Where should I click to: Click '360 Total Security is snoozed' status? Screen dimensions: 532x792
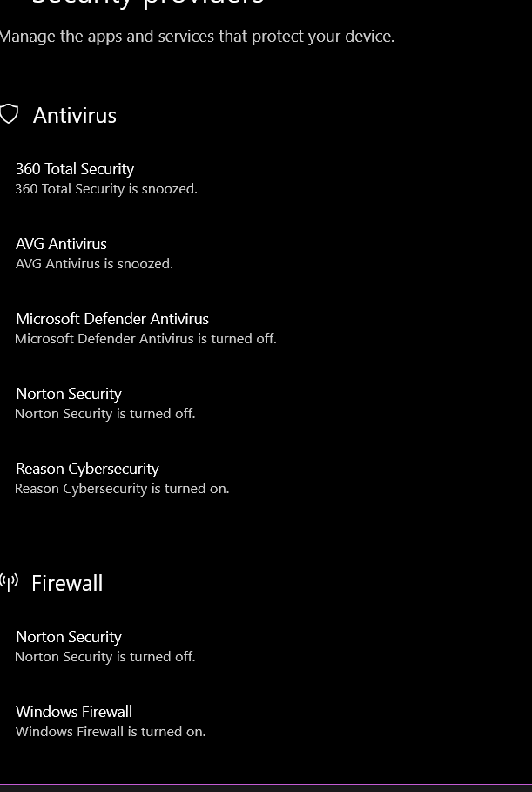[106, 189]
